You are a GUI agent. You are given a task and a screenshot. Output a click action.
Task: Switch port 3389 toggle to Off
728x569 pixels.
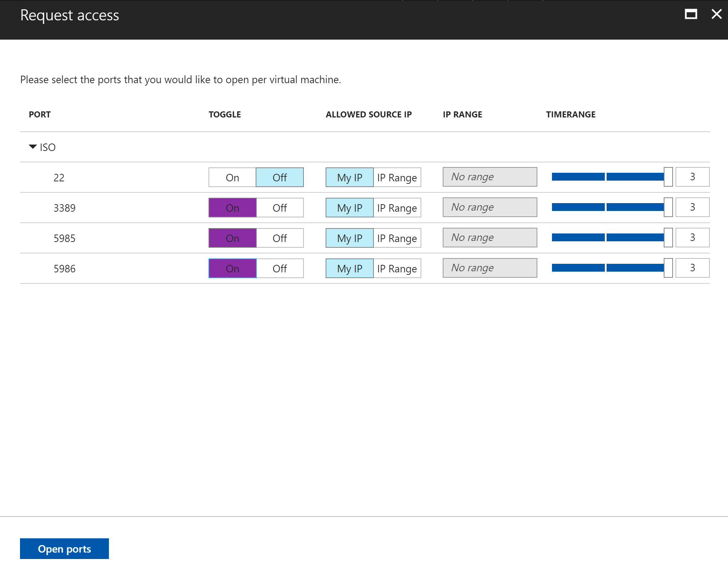click(x=280, y=208)
